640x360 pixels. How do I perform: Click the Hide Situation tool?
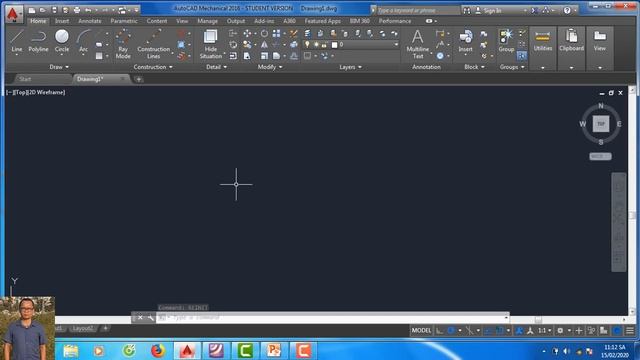point(211,44)
